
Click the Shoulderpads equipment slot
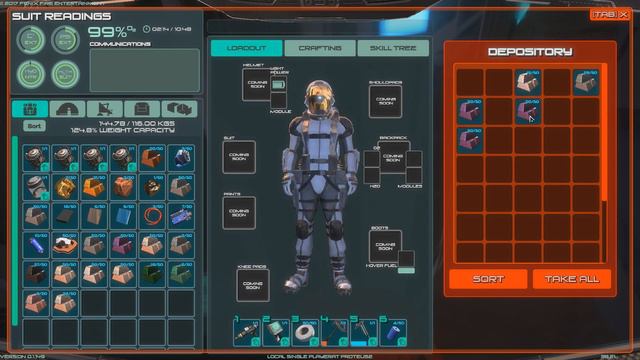385,102
